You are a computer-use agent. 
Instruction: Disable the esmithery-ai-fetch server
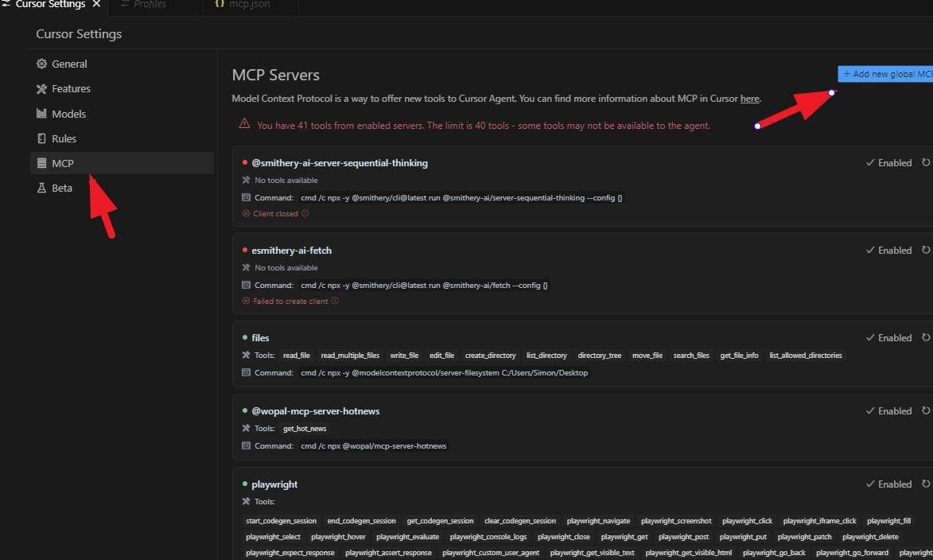tap(889, 251)
